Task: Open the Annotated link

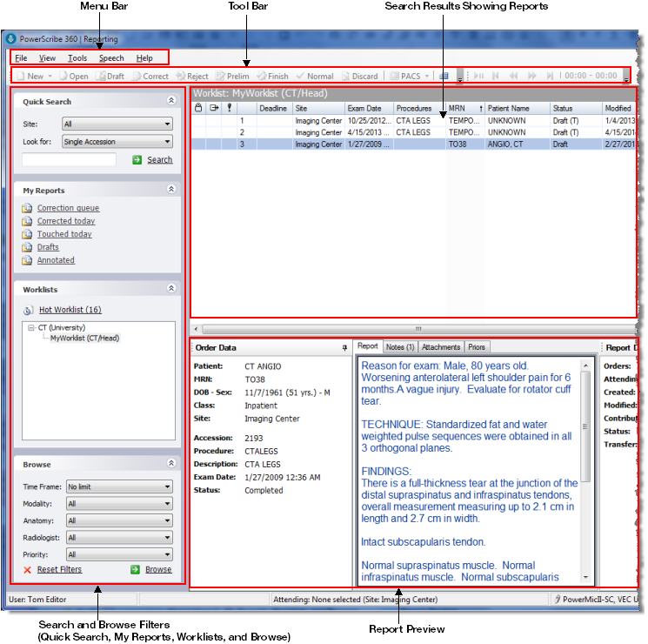Action: pos(56,260)
